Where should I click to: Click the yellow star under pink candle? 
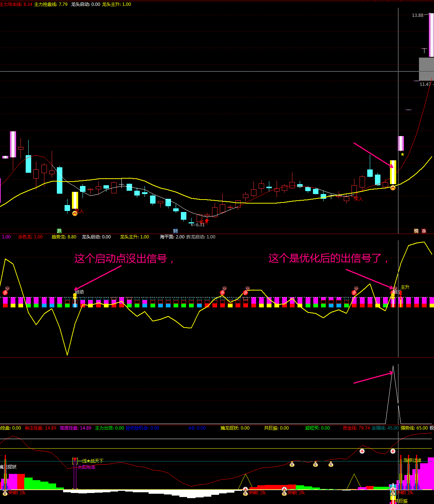[x=402, y=154]
